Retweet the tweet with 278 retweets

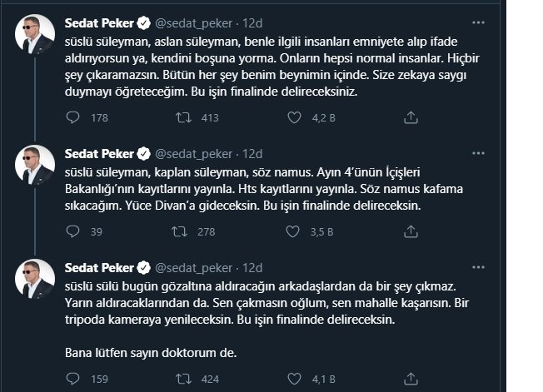click(x=179, y=231)
